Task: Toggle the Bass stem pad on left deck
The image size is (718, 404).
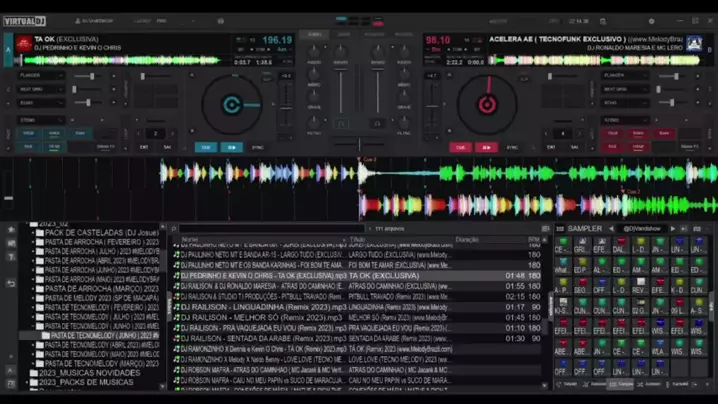Action: [80, 133]
